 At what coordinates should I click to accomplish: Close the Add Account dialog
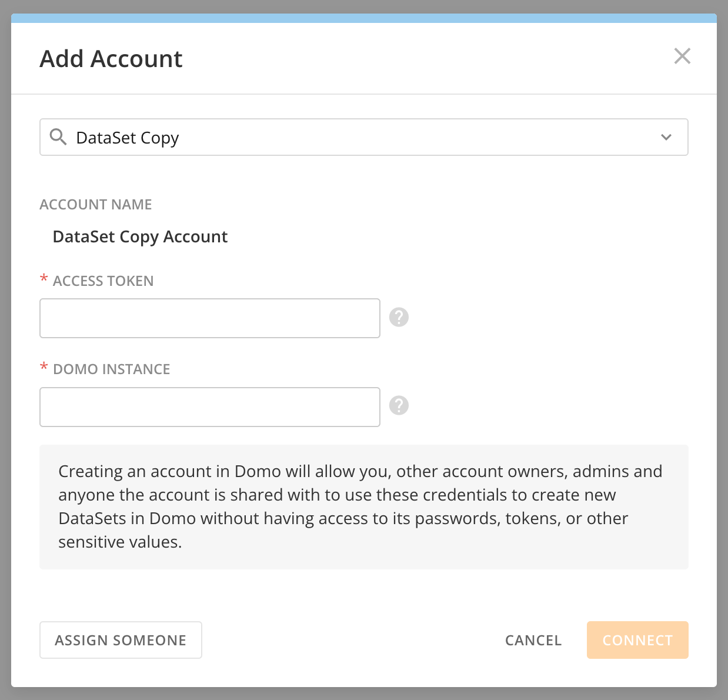coord(682,56)
